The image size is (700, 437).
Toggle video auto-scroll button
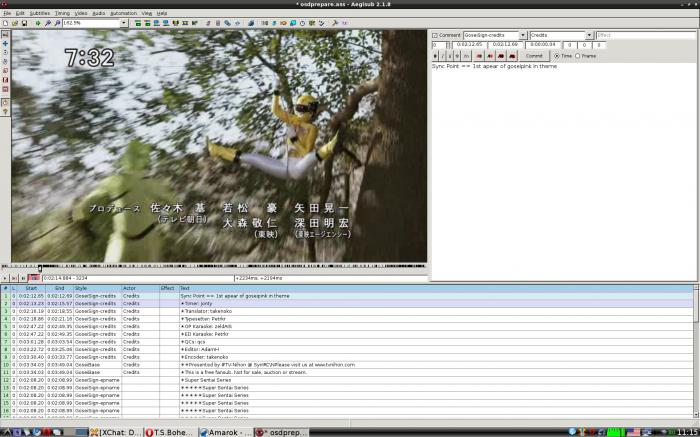[x=34, y=278]
